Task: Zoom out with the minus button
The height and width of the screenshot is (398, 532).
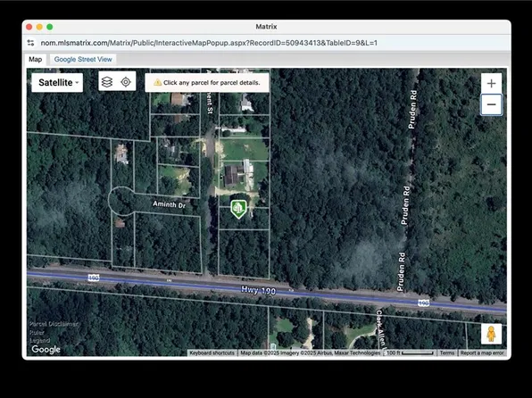Action: coord(491,104)
